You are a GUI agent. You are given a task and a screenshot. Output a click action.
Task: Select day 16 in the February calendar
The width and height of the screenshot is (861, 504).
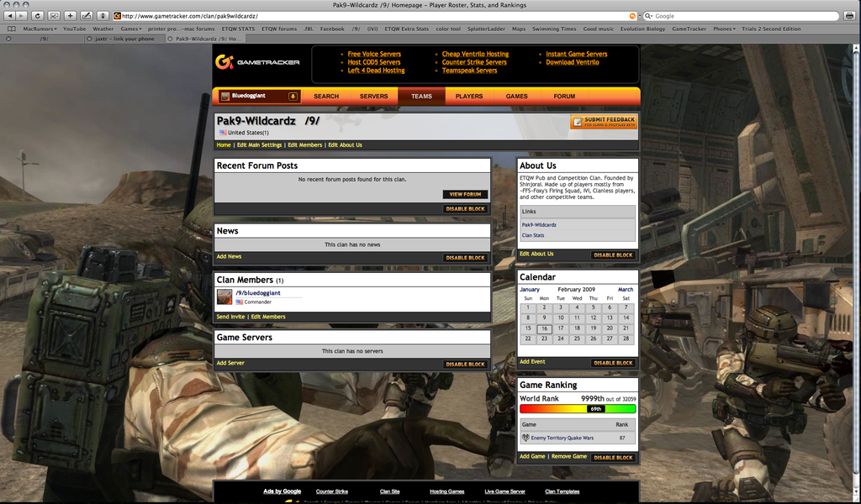point(544,328)
